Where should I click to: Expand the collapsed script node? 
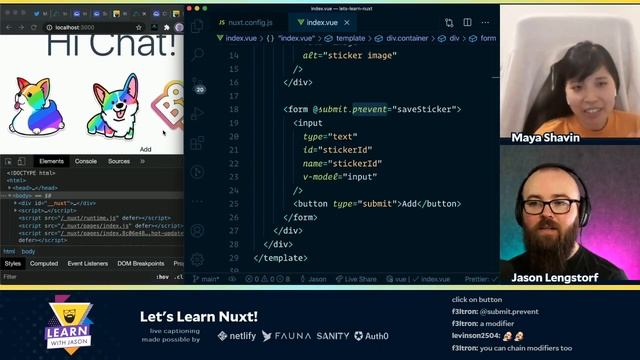pyautogui.click(x=16, y=211)
